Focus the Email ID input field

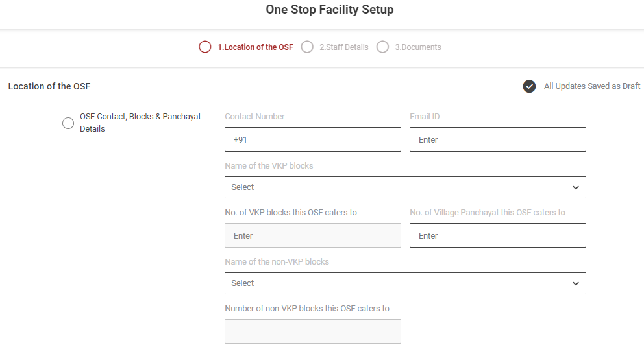(x=497, y=139)
